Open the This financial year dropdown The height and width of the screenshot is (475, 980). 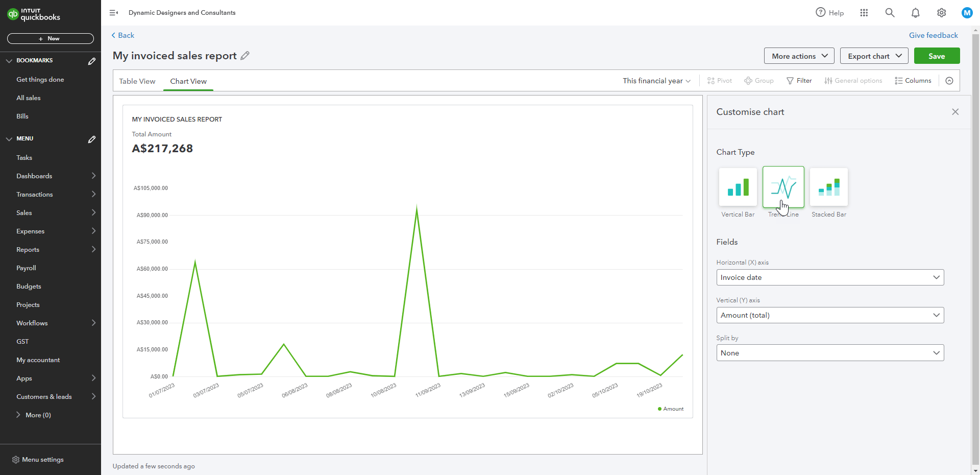(656, 81)
